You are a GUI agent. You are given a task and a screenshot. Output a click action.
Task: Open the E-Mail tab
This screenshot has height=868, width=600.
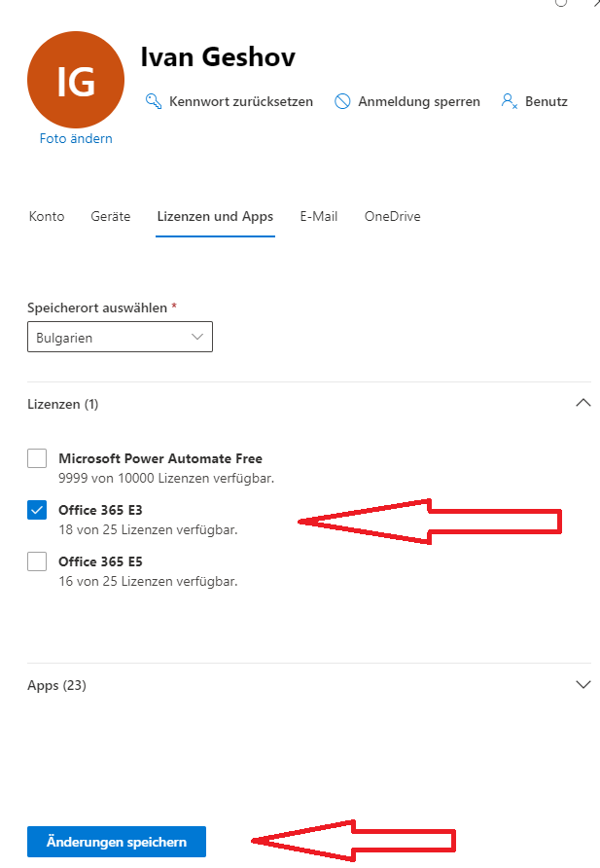319,216
